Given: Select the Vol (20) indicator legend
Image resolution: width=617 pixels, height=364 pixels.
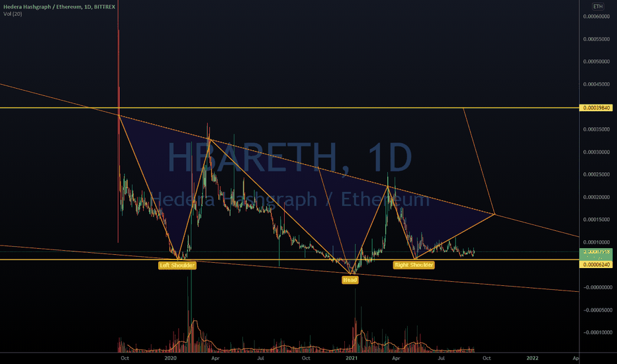Looking at the screenshot, I should point(13,14).
